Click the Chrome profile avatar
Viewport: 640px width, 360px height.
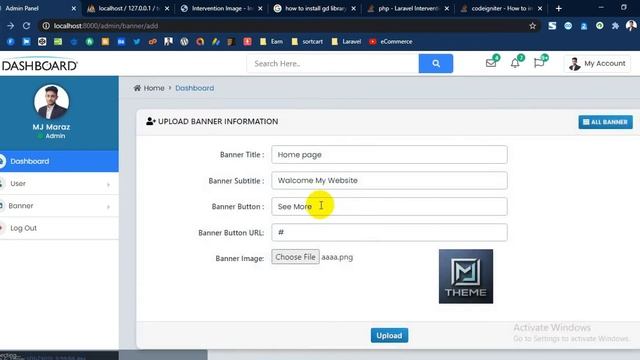click(x=631, y=26)
